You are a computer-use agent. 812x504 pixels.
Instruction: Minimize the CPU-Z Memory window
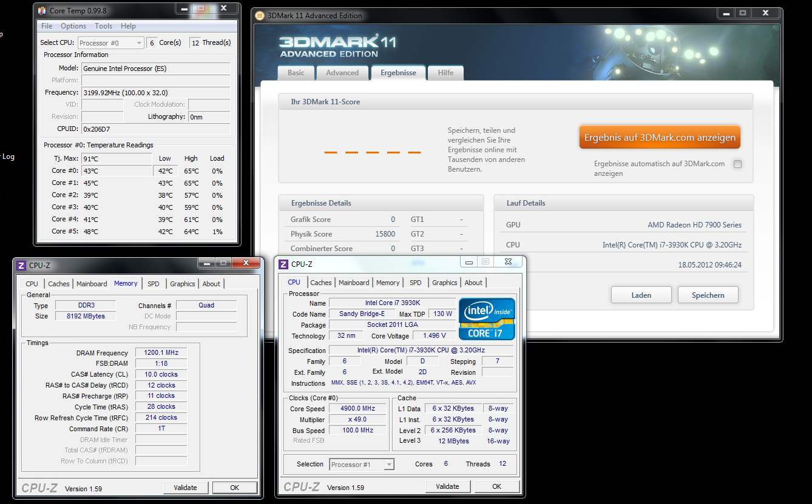click(x=206, y=263)
